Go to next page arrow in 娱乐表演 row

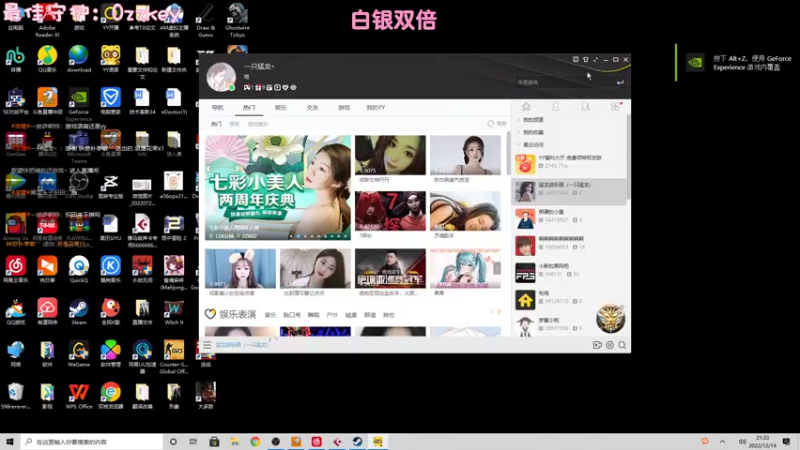[499, 311]
